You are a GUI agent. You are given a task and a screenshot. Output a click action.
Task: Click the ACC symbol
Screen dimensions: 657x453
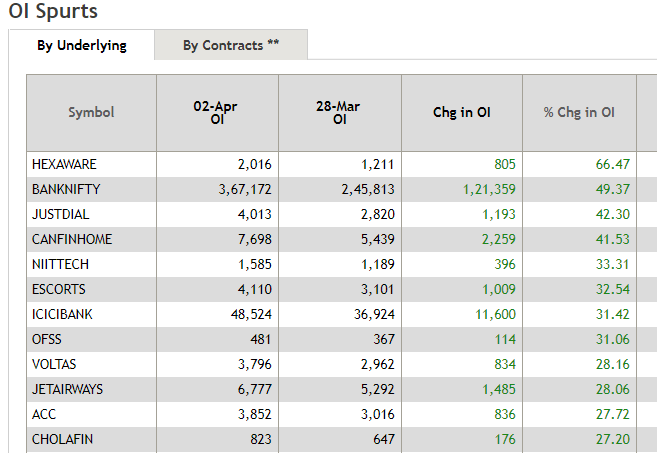click(44, 414)
